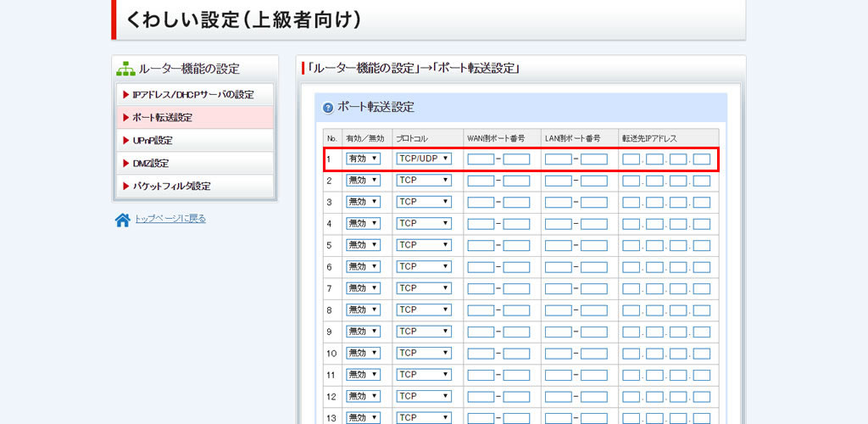Expand the TCP/UDP protocol dropdown in row 1
The image size is (868, 424).
pos(424,159)
